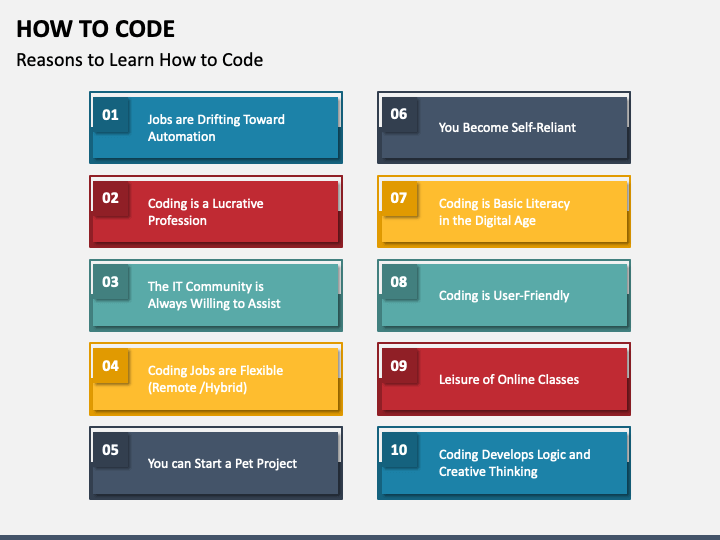Click the 03 number badge
Image resolution: width=720 pixels, height=540 pixels.
tap(111, 282)
